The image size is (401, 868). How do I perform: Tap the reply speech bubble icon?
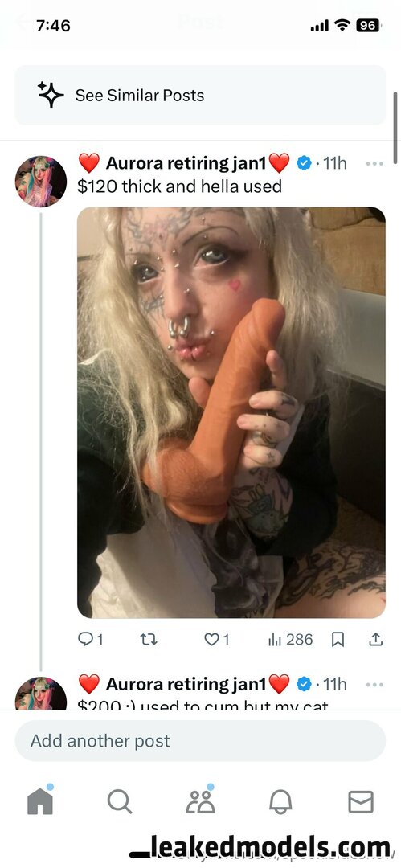point(85,640)
